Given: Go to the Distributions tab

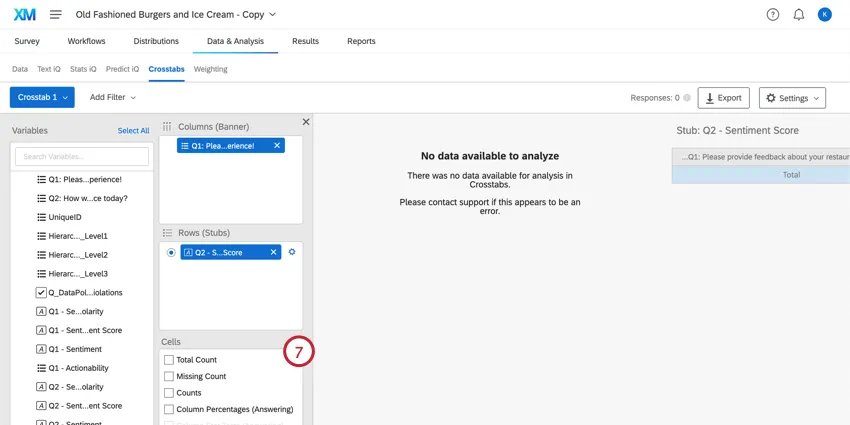Looking at the screenshot, I should 156,41.
